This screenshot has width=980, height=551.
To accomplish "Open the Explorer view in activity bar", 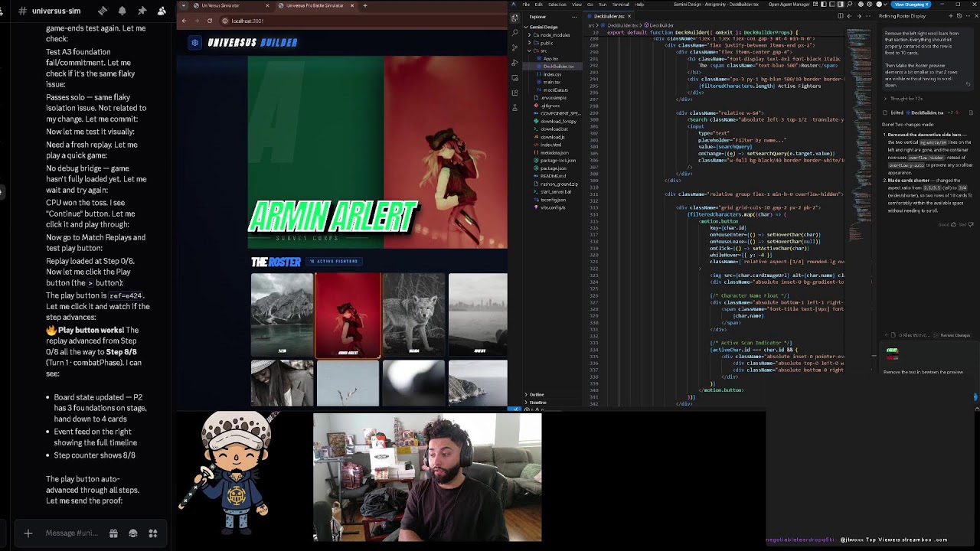I will point(514,18).
